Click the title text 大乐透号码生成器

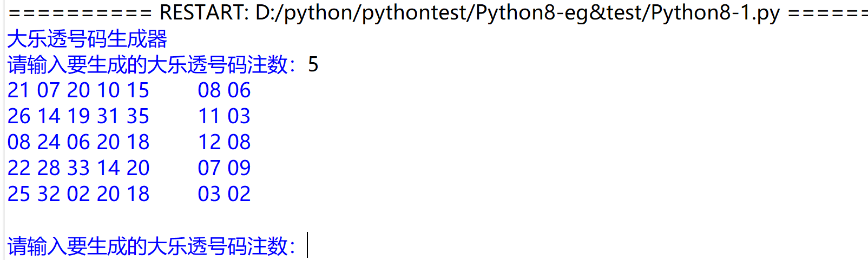click(x=87, y=39)
